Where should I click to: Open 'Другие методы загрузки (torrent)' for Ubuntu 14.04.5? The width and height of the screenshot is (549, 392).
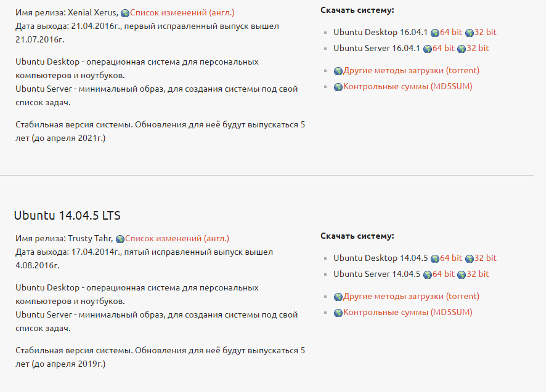411,296
